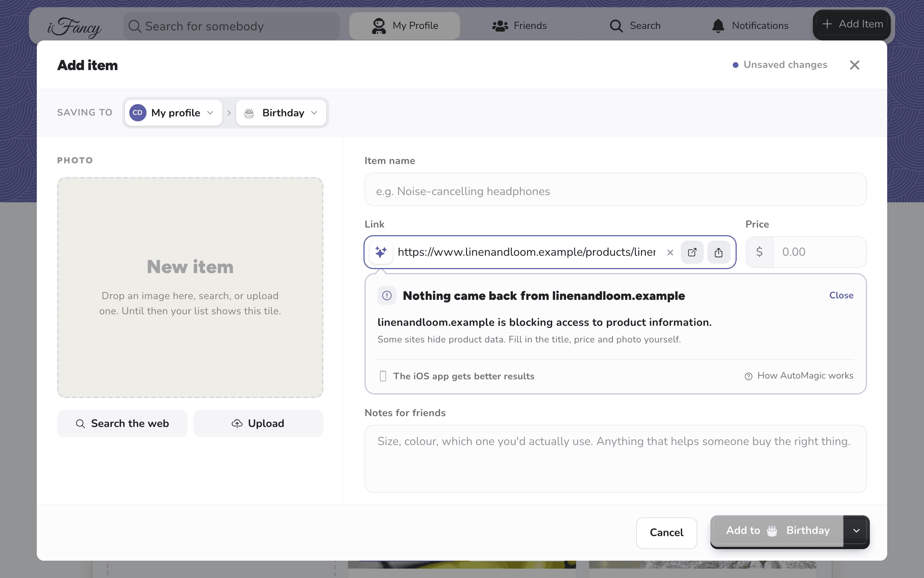
Task: Focus the Item name field
Action: pos(615,190)
